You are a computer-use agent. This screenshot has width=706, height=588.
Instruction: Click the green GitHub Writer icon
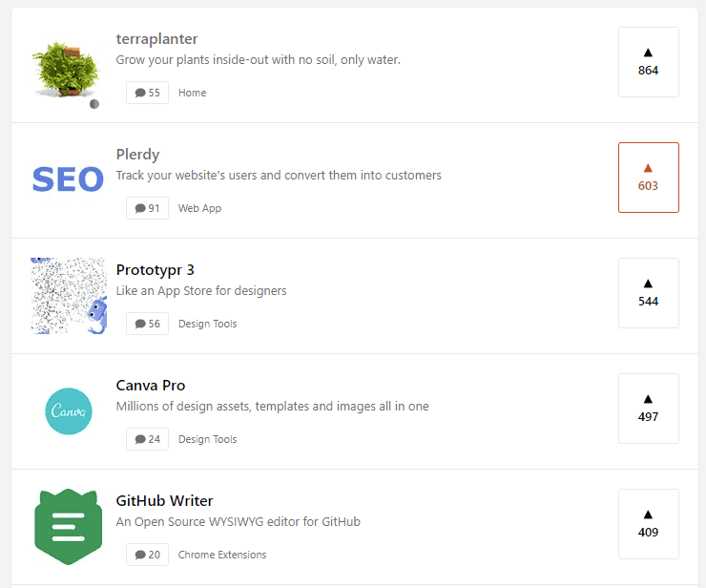tap(68, 527)
